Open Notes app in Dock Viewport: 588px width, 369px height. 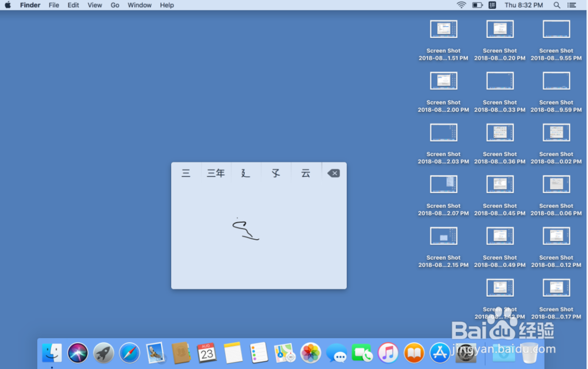[x=233, y=353]
